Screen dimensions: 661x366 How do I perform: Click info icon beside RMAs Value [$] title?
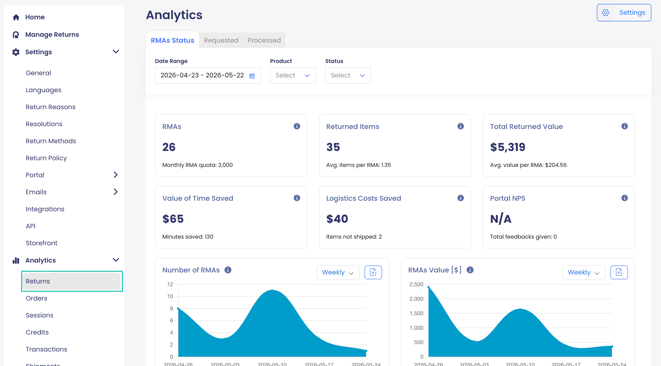[470, 270]
